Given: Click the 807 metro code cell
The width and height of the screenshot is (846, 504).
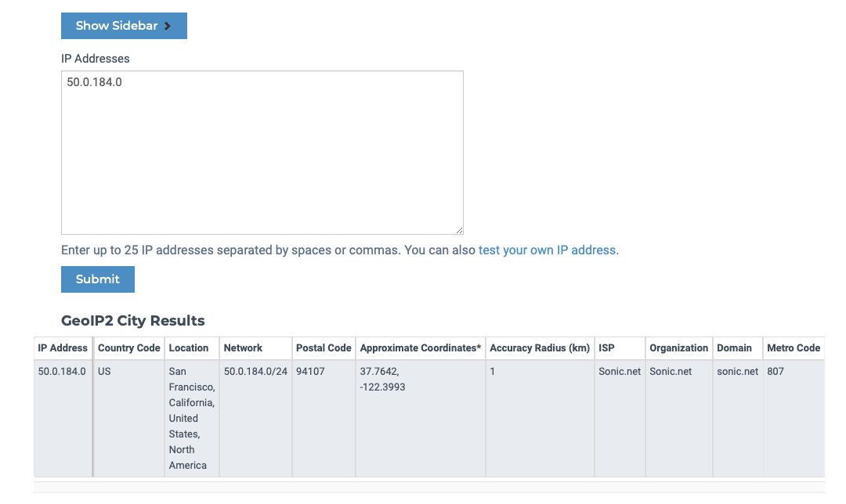Looking at the screenshot, I should (x=794, y=418).
